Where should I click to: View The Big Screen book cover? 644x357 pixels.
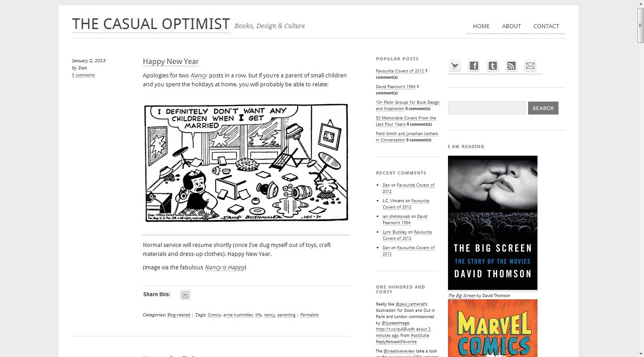492,222
